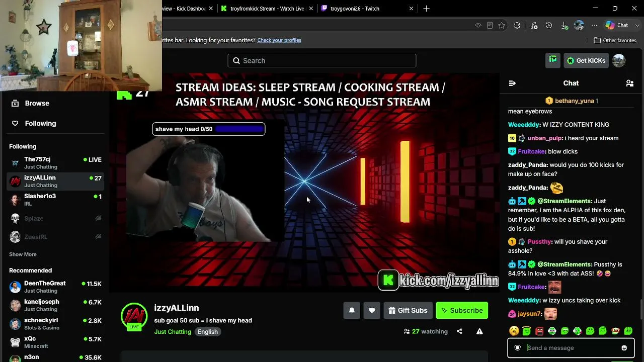
Task: Open the Kick profile avatar menu
Action: pos(619,60)
